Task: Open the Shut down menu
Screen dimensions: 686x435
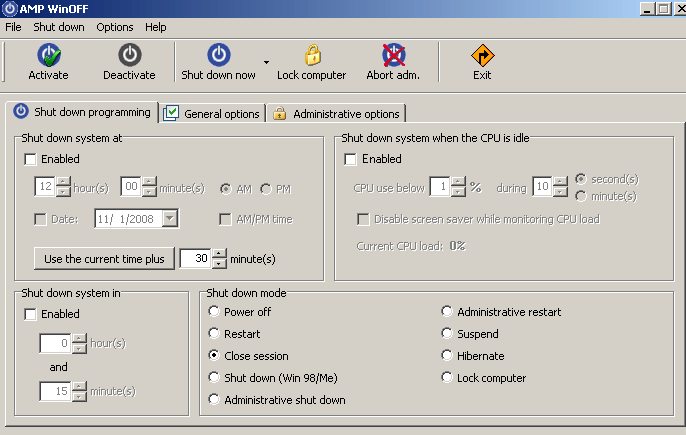Action: [59, 27]
